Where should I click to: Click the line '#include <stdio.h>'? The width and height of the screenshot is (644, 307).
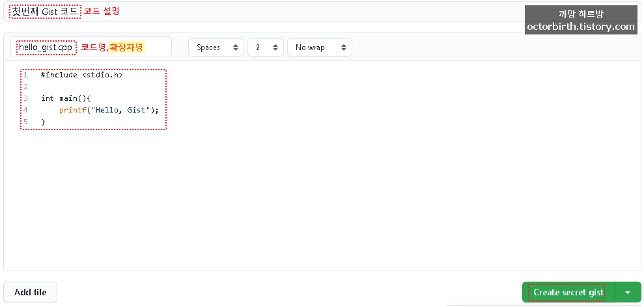click(x=82, y=75)
